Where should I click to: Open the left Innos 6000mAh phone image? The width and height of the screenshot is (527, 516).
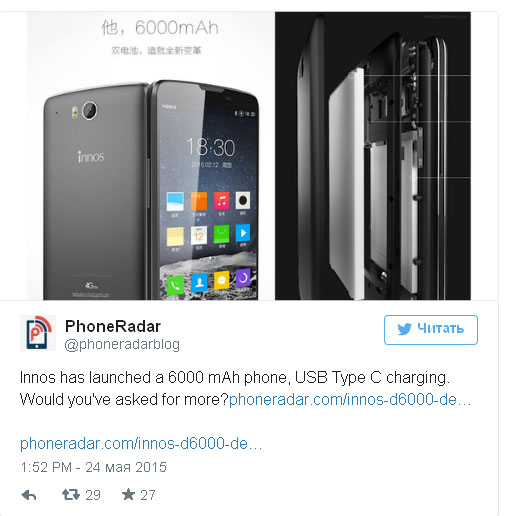[151, 156]
